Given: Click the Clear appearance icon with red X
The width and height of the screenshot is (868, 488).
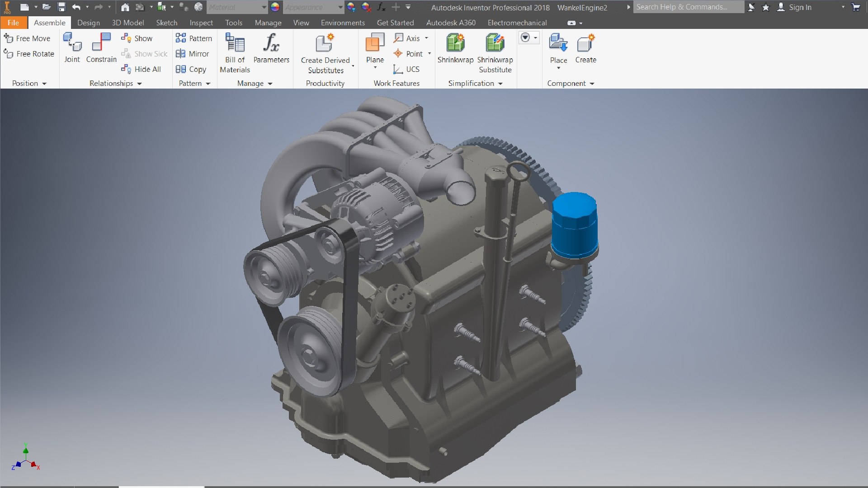Looking at the screenshot, I should pos(367,7).
